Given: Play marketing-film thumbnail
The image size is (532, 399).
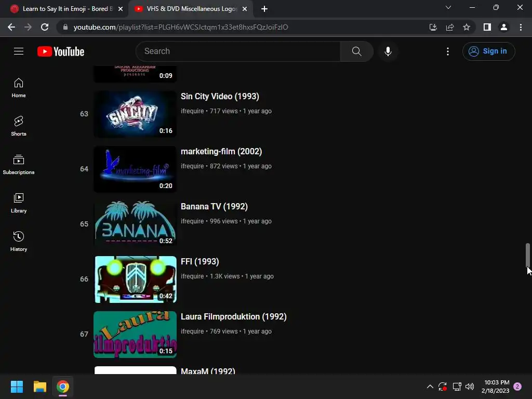Looking at the screenshot, I should 135,169.
